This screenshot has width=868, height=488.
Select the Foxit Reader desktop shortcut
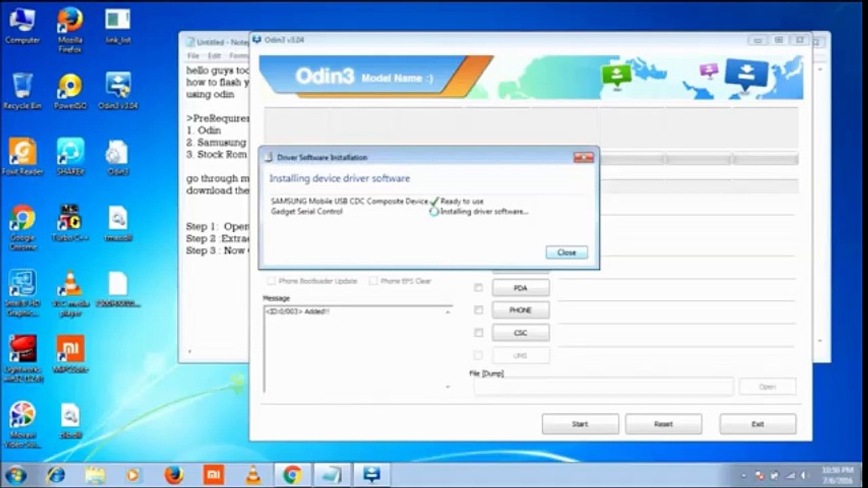tap(22, 157)
